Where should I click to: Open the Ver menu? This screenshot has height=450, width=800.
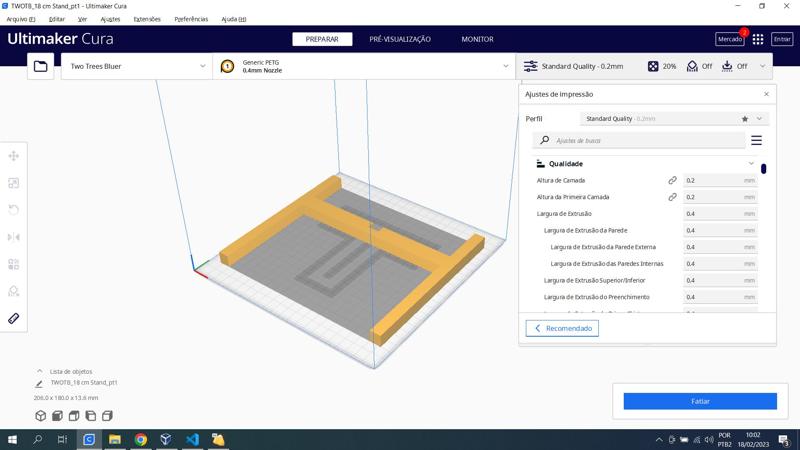pyautogui.click(x=83, y=19)
